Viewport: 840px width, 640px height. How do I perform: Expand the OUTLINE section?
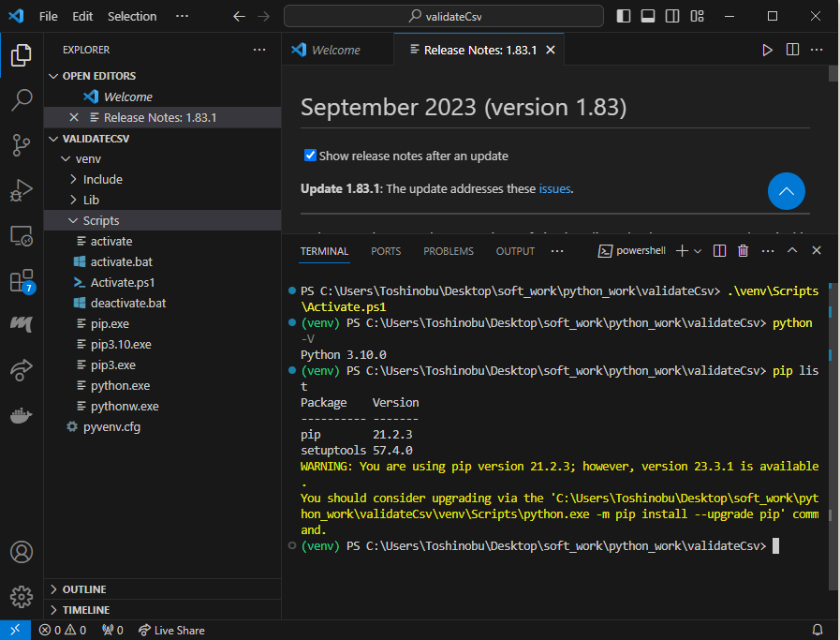click(x=84, y=588)
